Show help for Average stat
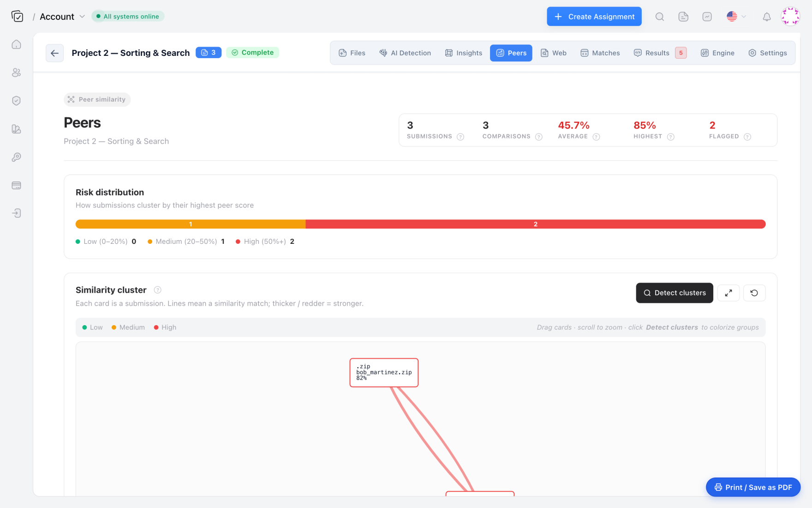This screenshot has height=508, width=812. click(x=596, y=137)
